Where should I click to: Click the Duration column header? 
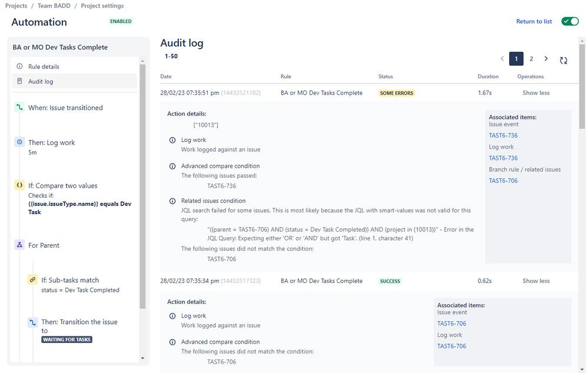[488, 76]
